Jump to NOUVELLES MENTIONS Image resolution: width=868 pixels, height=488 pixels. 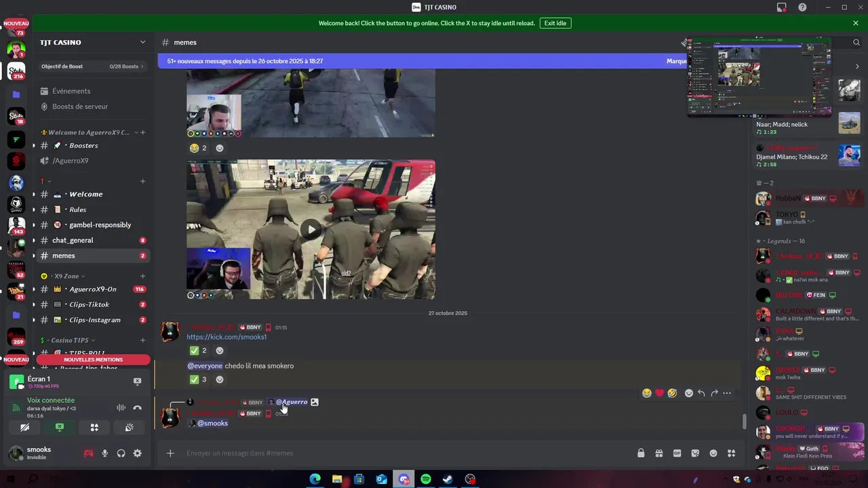click(93, 359)
